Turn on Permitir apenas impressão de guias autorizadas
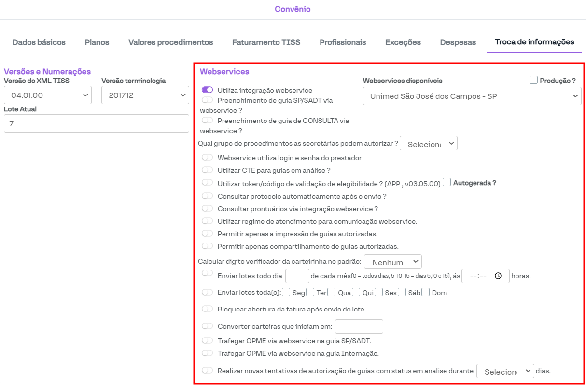This screenshot has height=392, width=586. [x=207, y=233]
